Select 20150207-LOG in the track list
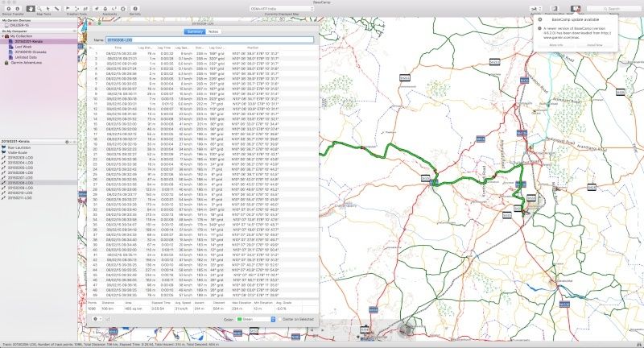The image size is (644, 348). coord(20,177)
